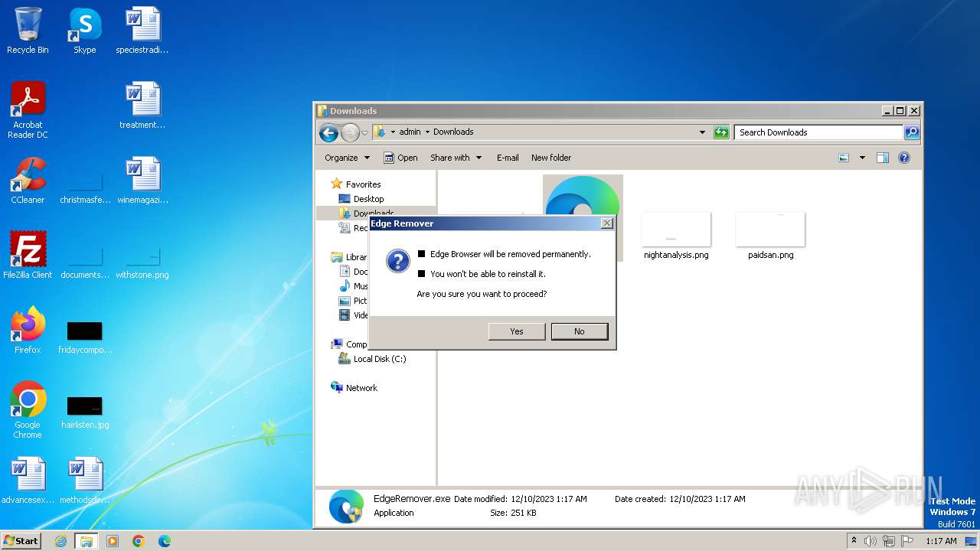Select methodsdiv Word document on desktop
The image size is (980, 551).
85,481
